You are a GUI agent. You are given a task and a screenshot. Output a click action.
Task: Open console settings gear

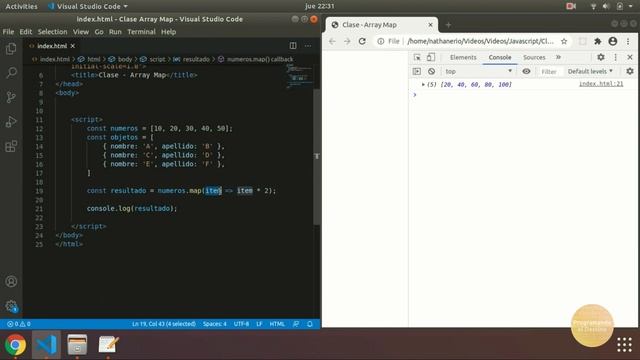click(630, 71)
